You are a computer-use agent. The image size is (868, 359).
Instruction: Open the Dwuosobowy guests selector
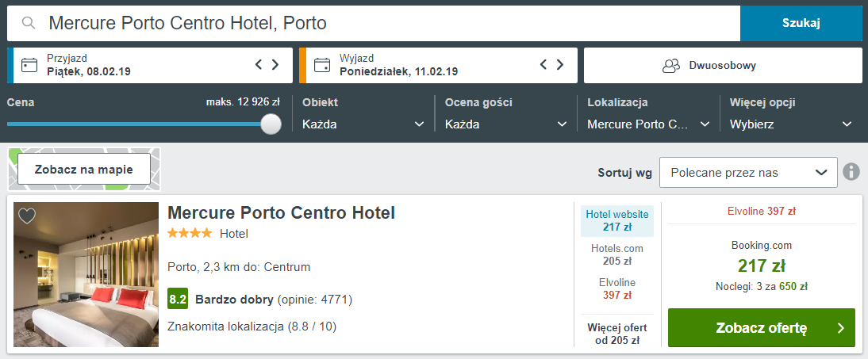pyautogui.click(x=723, y=65)
